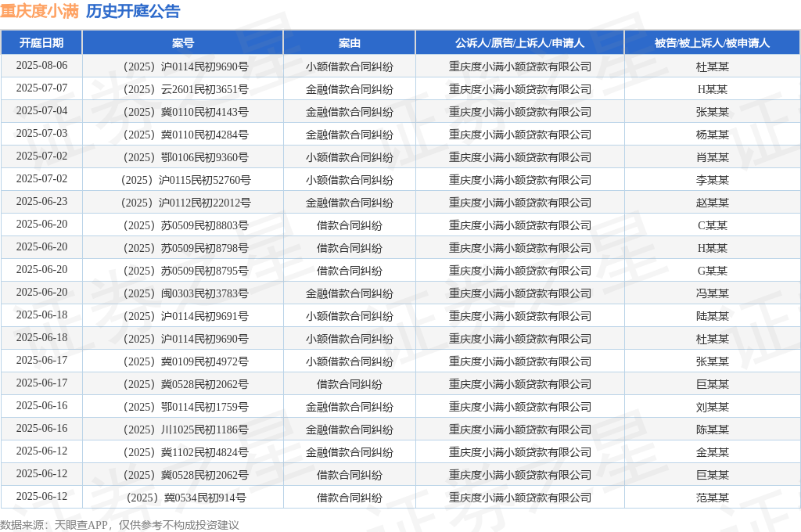The image size is (801, 532).
Task: Click the 被告/被上诉人/被申请人 column header
Action: tap(712, 43)
